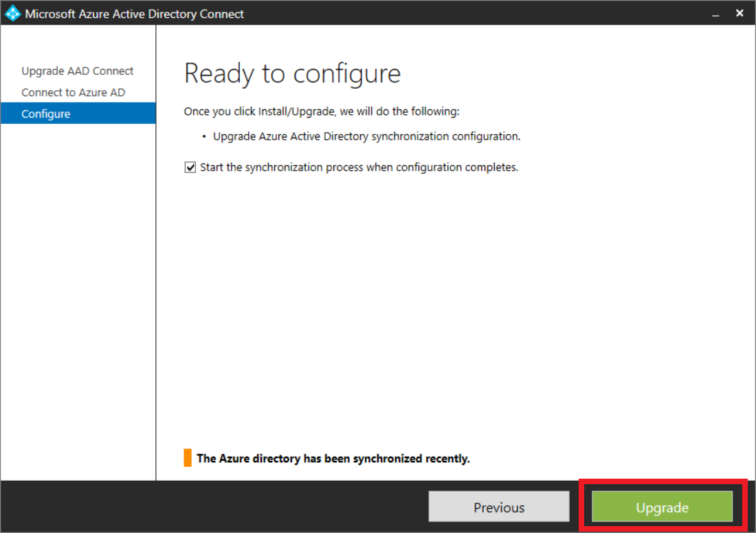Click the 'Ready to configure' heading
The image size is (756, 533).
[293, 74]
